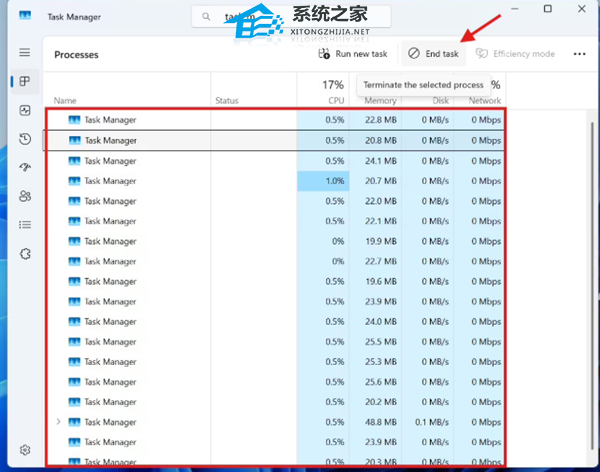Open the Users sidebar icon
600x472 pixels.
25,196
